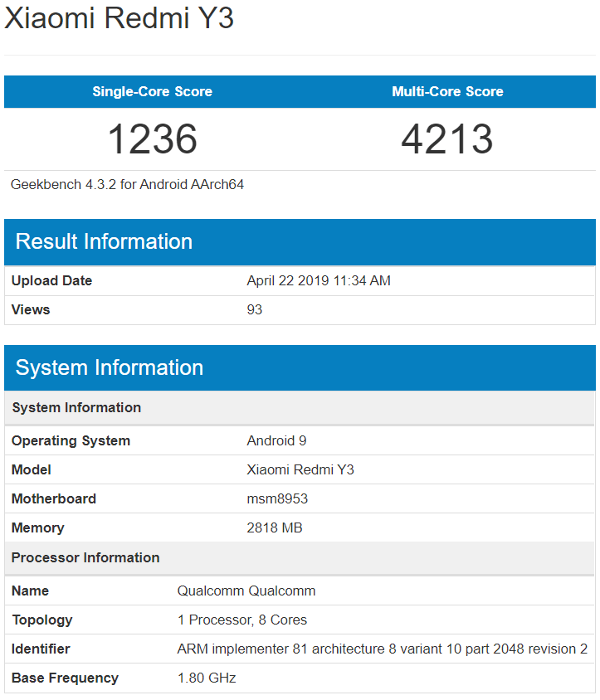Click the Model label
600x700 pixels.
click(32, 469)
